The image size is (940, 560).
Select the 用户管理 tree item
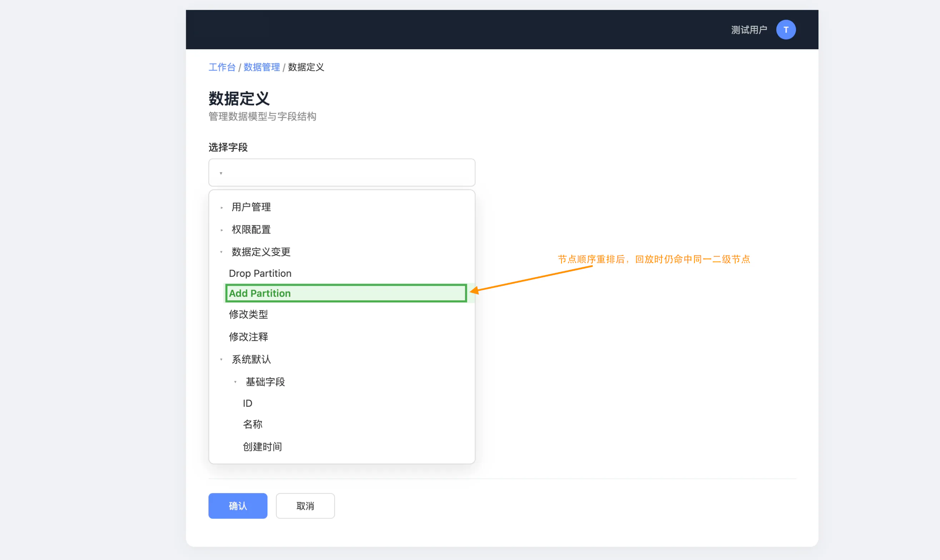coord(251,207)
